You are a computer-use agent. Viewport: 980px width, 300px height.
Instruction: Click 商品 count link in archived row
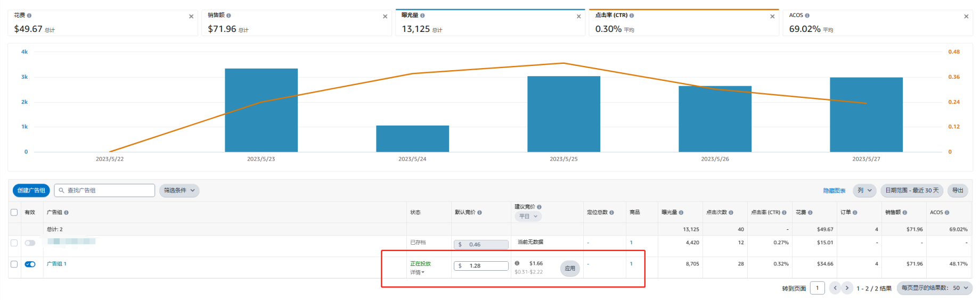[631, 243]
